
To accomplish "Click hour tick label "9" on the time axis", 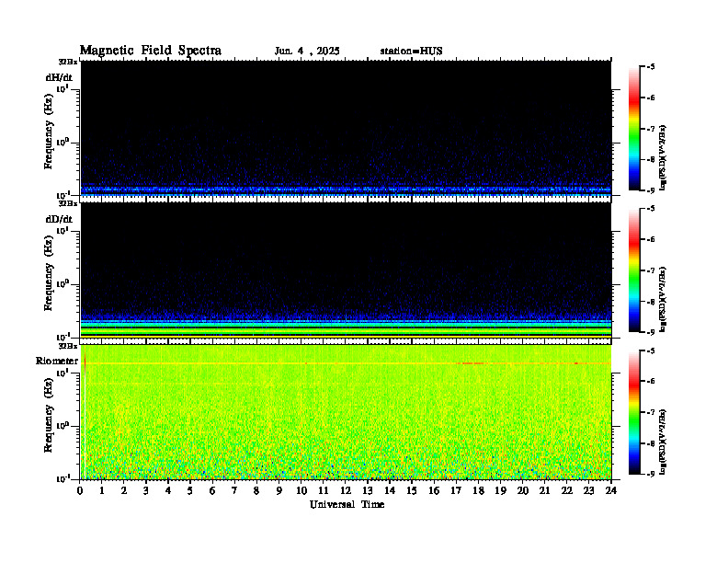I will 279,490.
